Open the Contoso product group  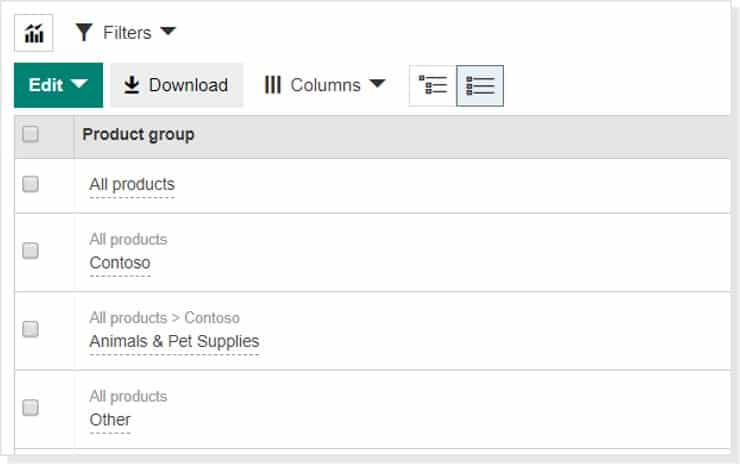[x=120, y=263]
